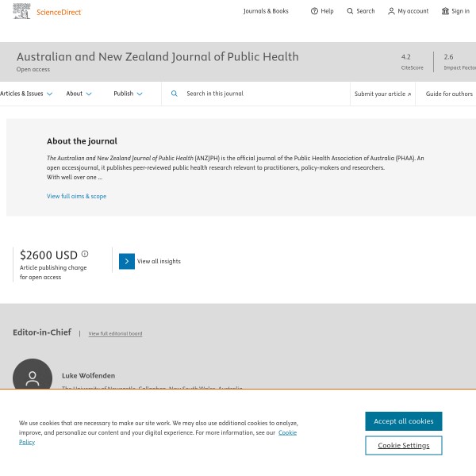The image size is (476, 476).
Task: Open the Cookie Settings button
Action: tap(403, 445)
